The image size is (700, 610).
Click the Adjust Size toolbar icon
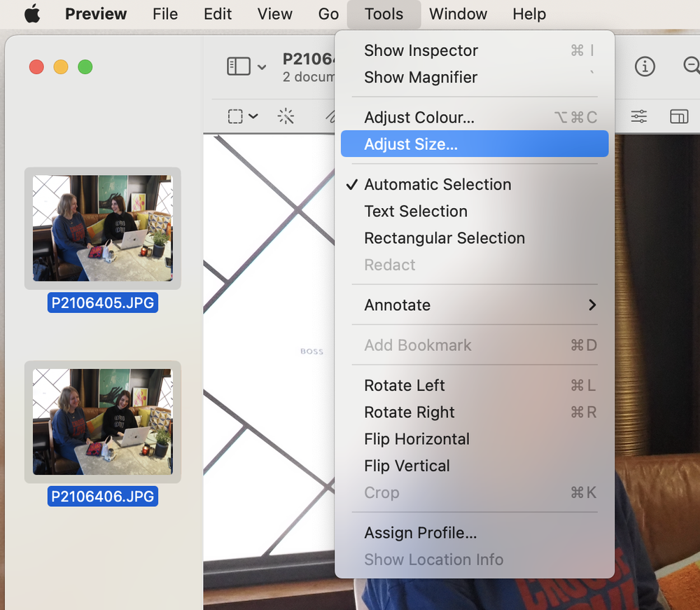click(x=679, y=116)
